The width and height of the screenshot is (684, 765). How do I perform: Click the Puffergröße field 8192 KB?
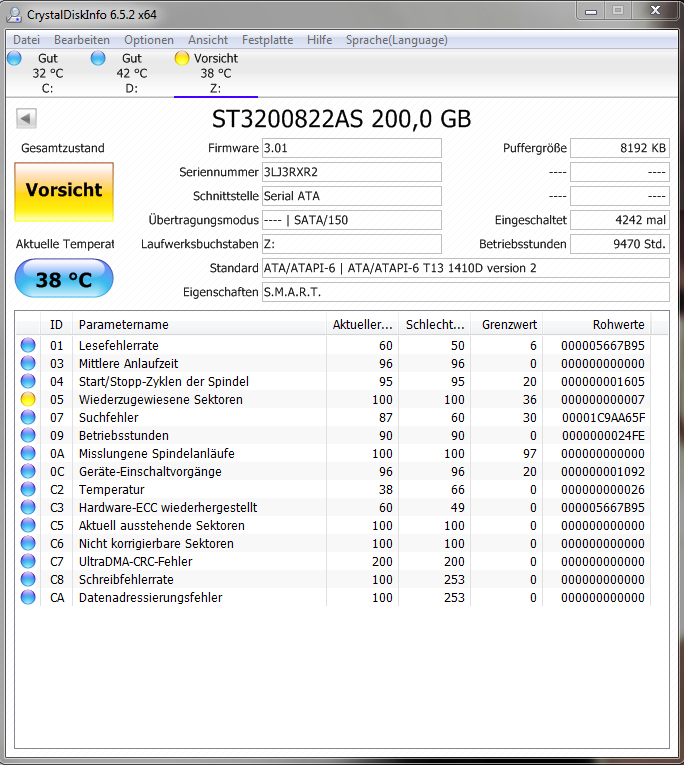(x=620, y=148)
